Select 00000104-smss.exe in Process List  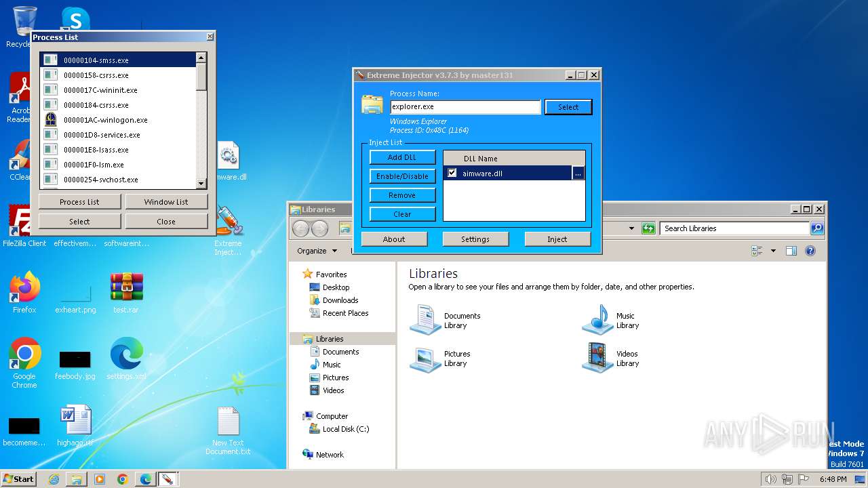pos(118,60)
